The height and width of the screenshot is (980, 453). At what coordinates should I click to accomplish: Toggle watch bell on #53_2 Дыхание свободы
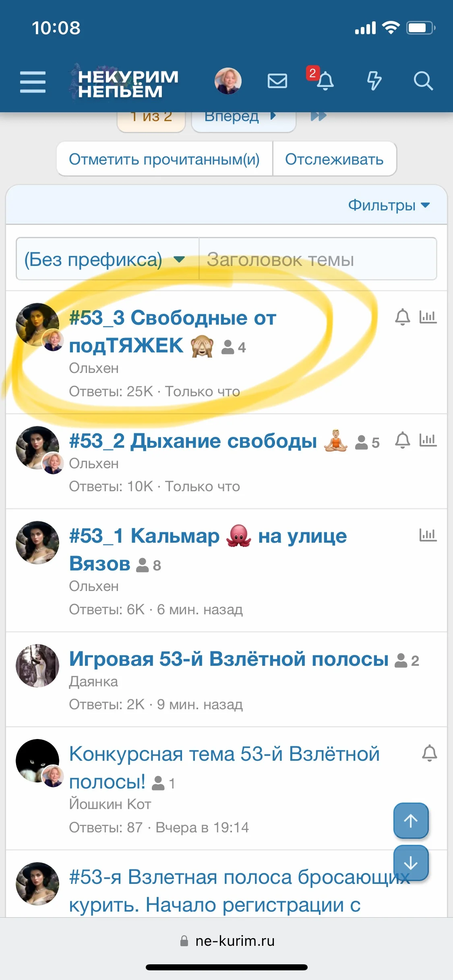click(x=403, y=440)
